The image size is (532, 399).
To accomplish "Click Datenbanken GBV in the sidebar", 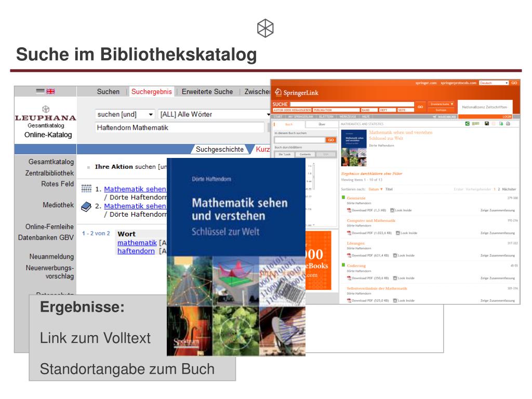I will click(46, 237).
